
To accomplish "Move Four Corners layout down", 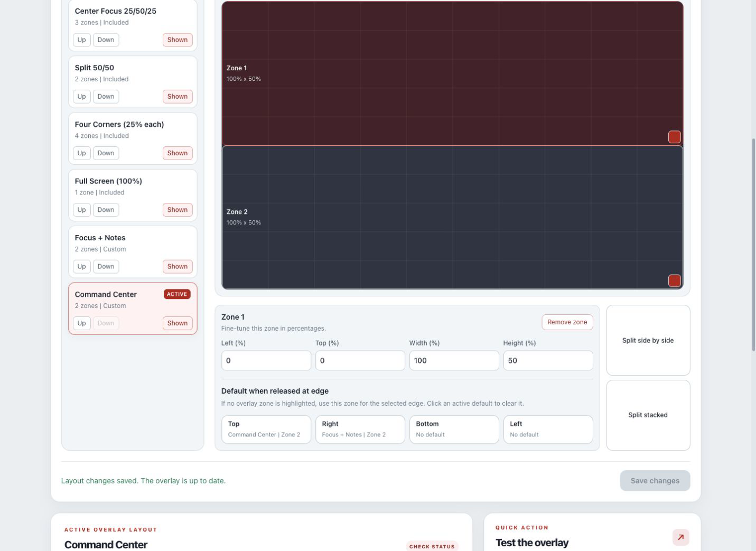I will [106, 153].
